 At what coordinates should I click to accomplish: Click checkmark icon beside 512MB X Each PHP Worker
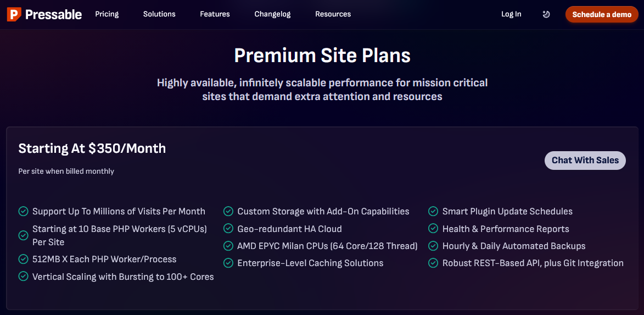(x=24, y=259)
